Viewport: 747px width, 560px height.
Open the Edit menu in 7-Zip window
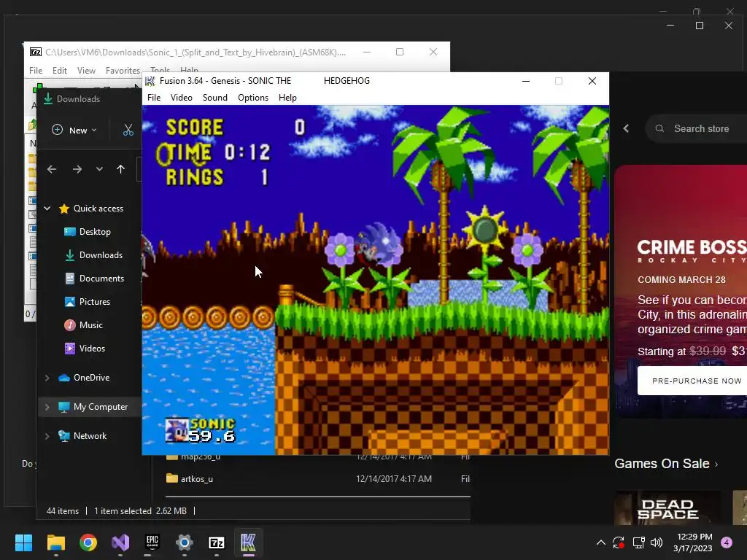[60, 71]
